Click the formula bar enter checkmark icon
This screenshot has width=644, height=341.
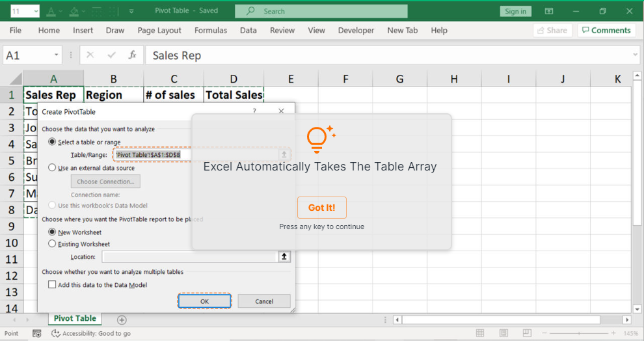pyautogui.click(x=111, y=55)
